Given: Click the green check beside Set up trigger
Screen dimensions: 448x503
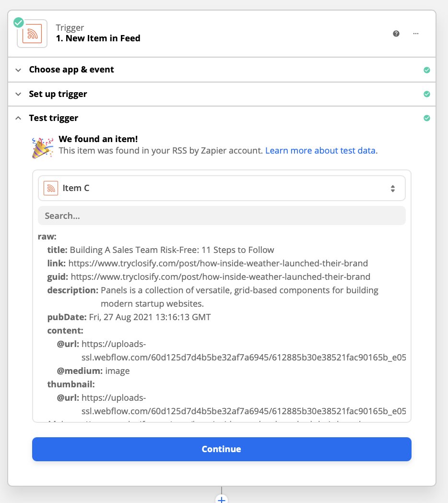Looking at the screenshot, I should coord(427,94).
